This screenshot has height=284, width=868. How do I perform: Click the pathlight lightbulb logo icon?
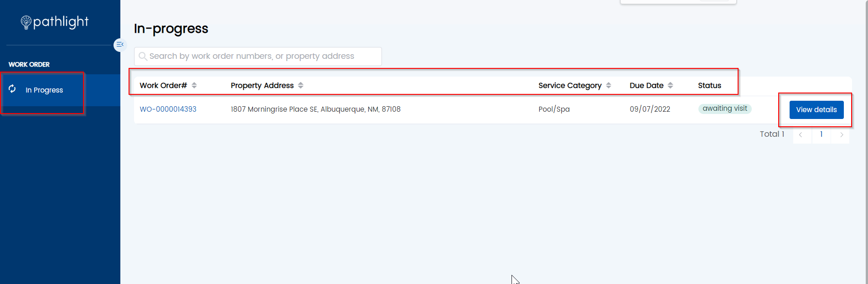tap(26, 22)
